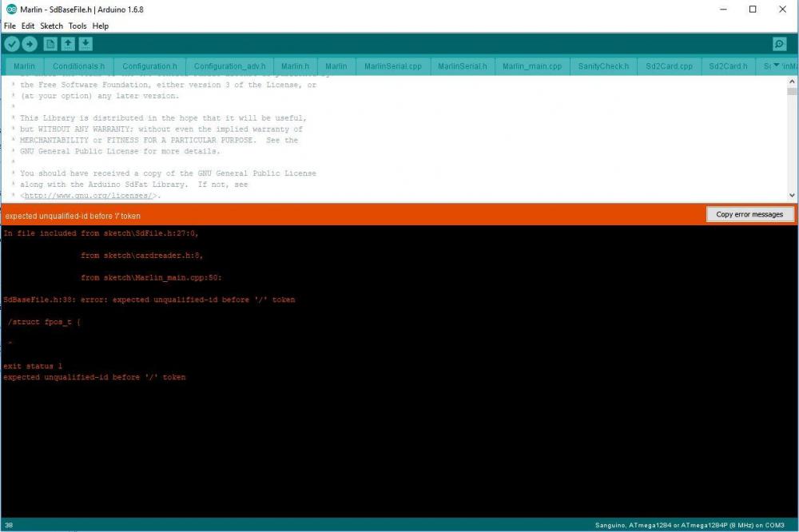Click 'along with the Arduino SdFat Library' line

click(x=133, y=185)
